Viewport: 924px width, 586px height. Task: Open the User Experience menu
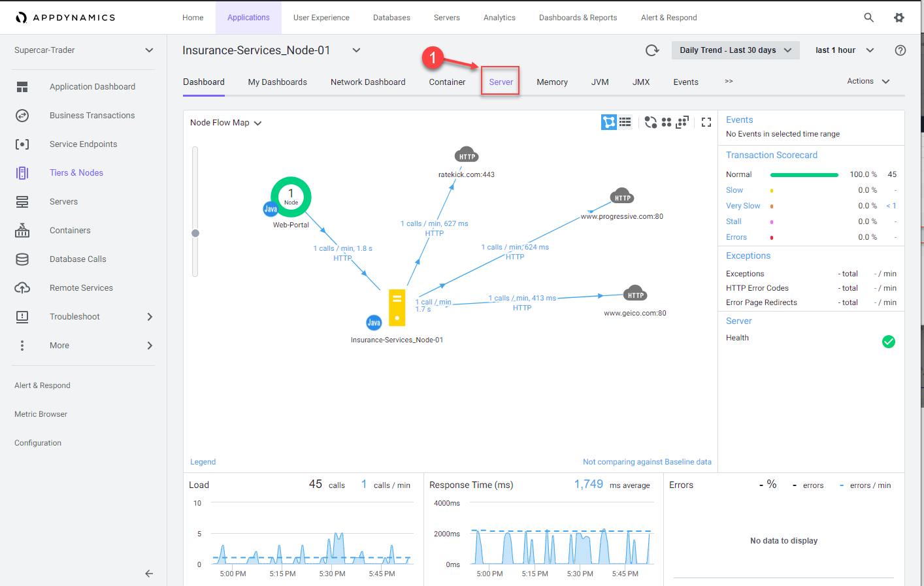tap(321, 18)
